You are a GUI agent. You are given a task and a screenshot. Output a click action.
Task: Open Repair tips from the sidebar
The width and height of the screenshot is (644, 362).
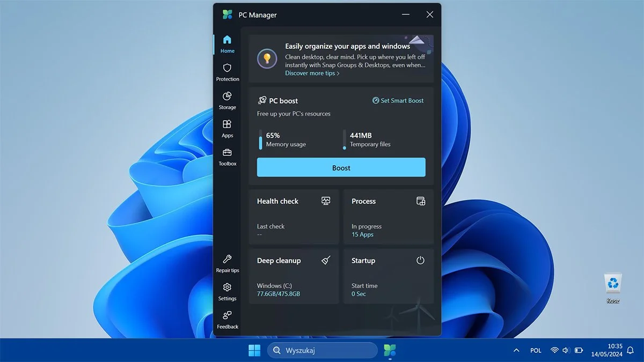[228, 264]
